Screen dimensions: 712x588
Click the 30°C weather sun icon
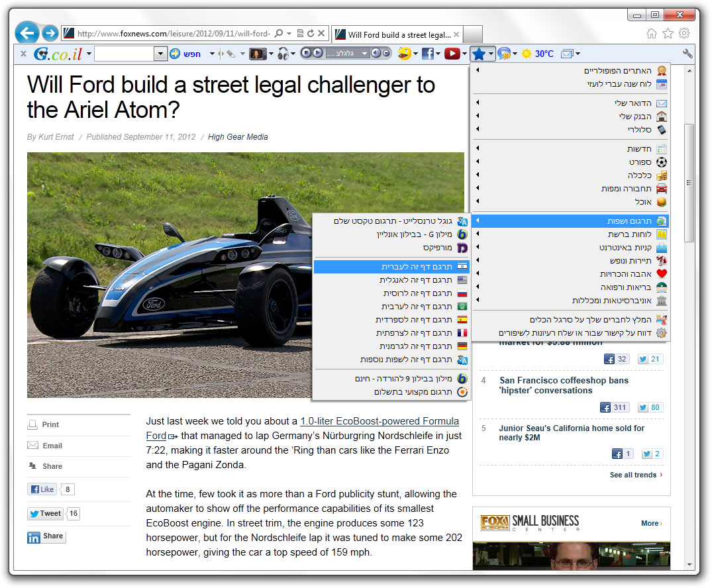click(x=527, y=54)
